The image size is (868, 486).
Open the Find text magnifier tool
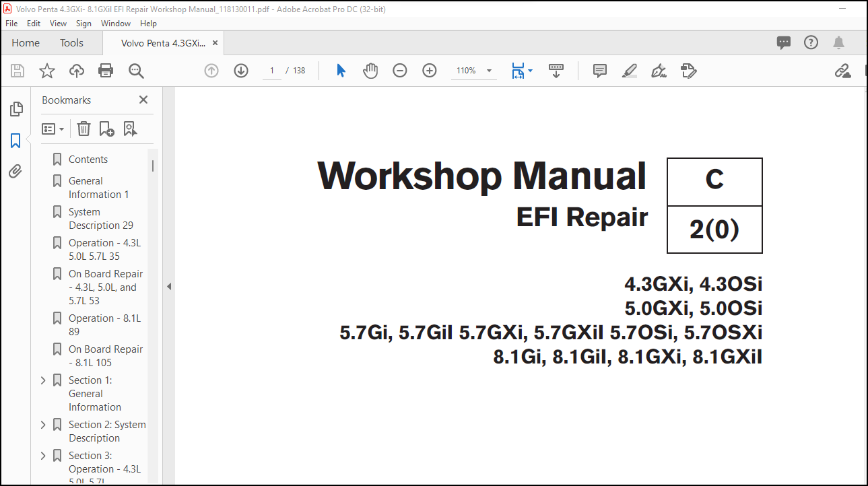pos(137,71)
